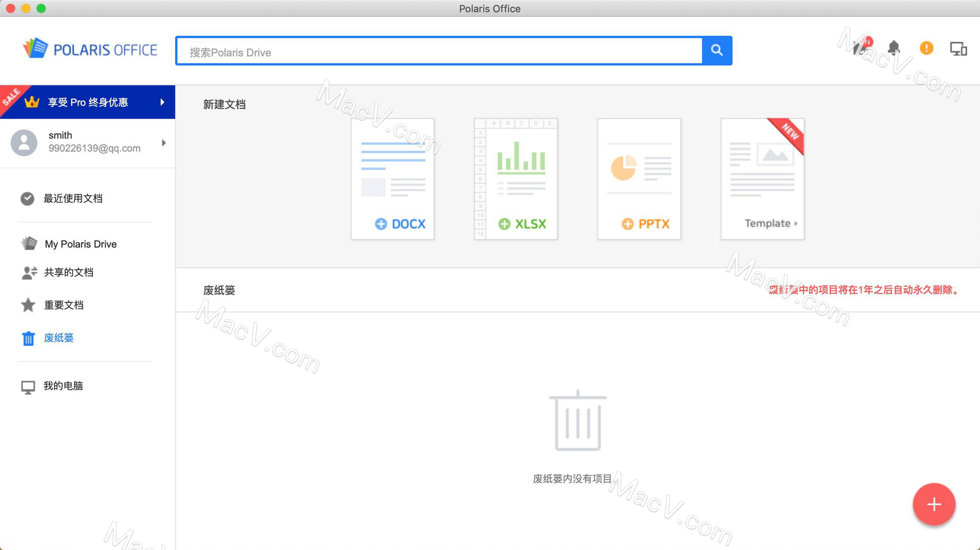The width and height of the screenshot is (980, 550).
Task: Click the star icon for important docs
Action: point(28,305)
